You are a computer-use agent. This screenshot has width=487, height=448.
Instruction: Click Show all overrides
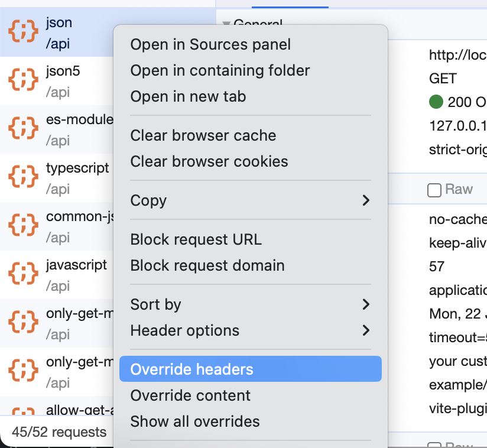click(194, 421)
